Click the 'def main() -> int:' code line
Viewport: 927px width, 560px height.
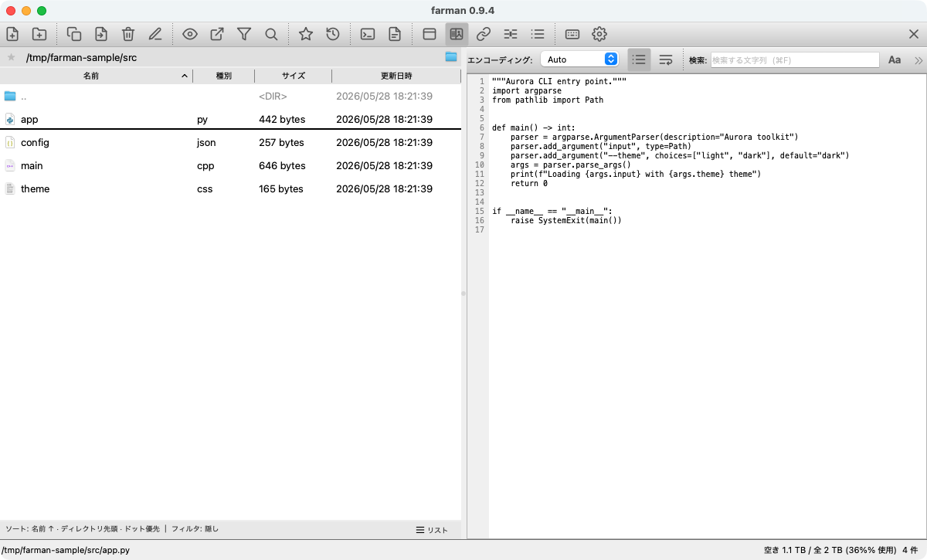pos(532,127)
